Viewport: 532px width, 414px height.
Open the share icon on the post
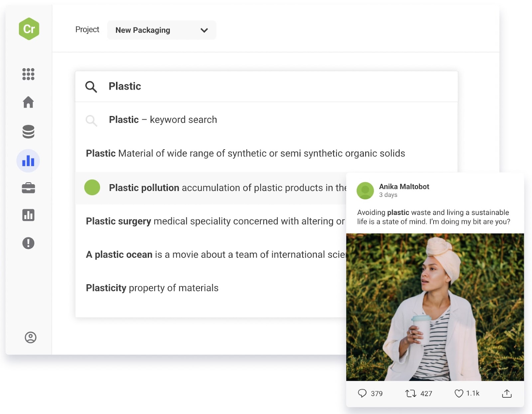(506, 393)
